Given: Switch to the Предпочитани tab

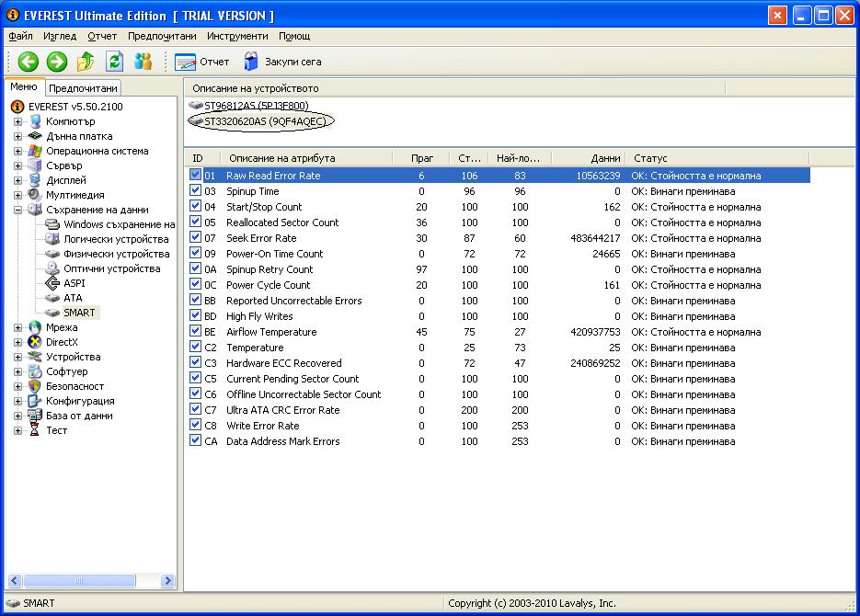Looking at the screenshot, I should (x=83, y=88).
